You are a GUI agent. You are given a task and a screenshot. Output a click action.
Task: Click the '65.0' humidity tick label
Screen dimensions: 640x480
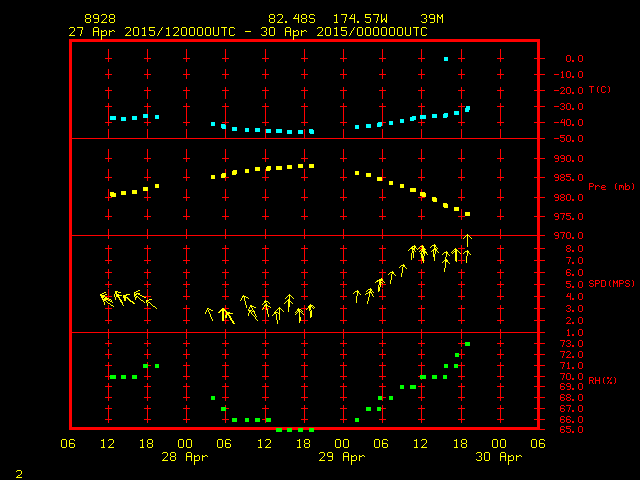[x=571, y=429]
